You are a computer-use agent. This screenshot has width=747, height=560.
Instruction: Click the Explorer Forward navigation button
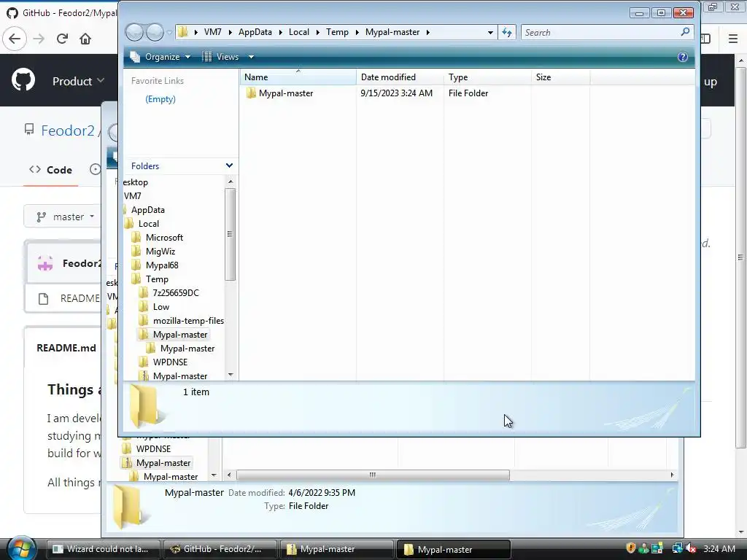coord(155,32)
